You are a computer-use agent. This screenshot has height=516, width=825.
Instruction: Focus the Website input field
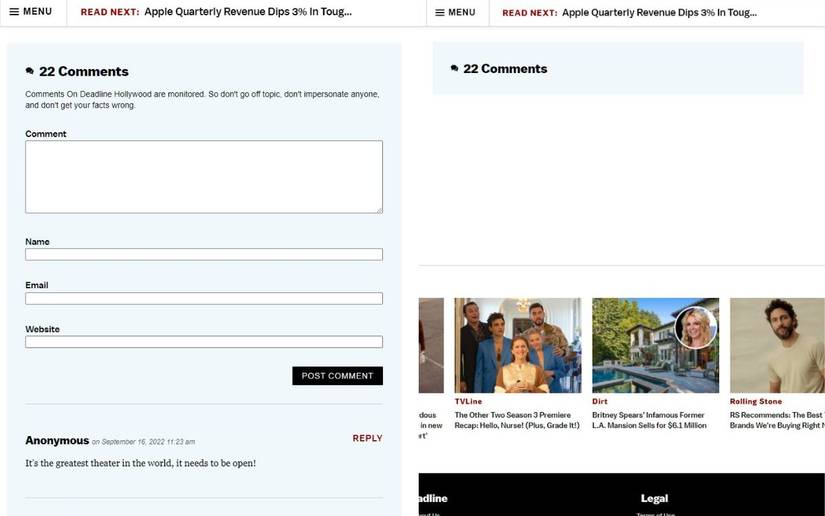tap(204, 342)
